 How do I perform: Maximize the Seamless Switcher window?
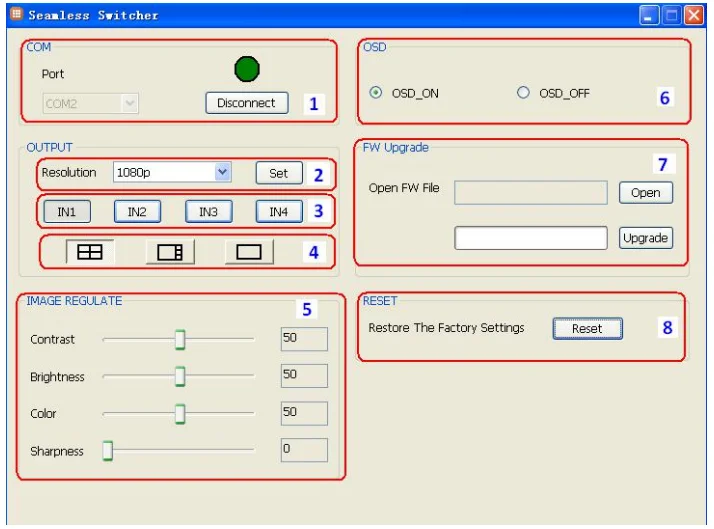pos(672,15)
